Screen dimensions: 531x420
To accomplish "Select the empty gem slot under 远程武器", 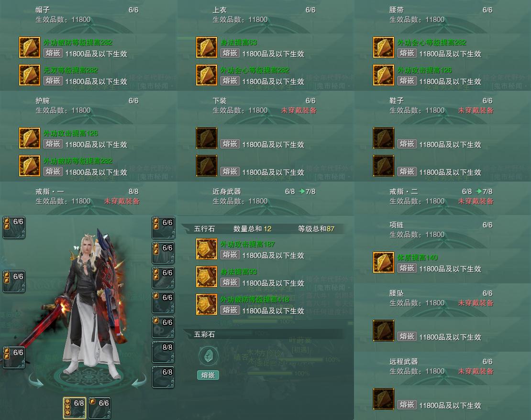I will click(383, 399).
